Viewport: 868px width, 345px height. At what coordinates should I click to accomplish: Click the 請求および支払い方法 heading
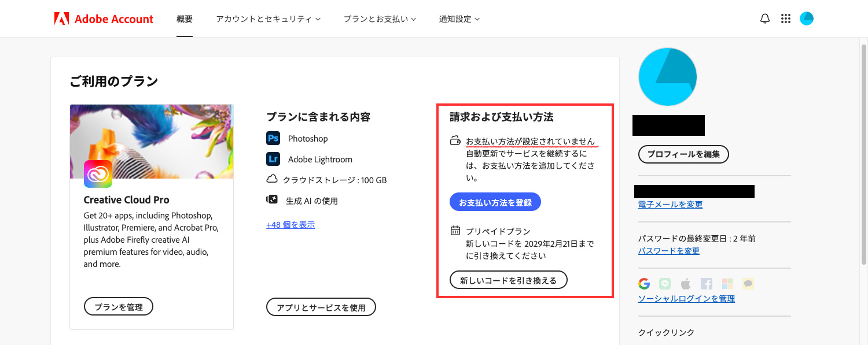point(502,117)
